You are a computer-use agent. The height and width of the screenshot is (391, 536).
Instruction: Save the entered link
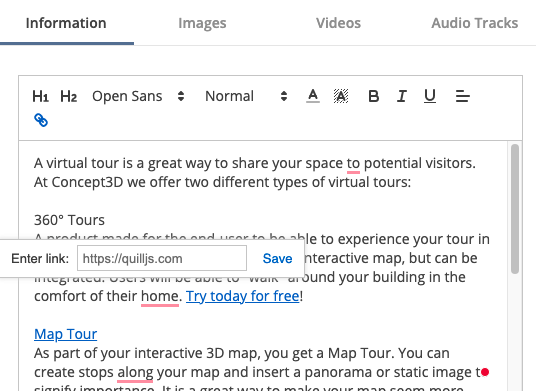tap(277, 259)
